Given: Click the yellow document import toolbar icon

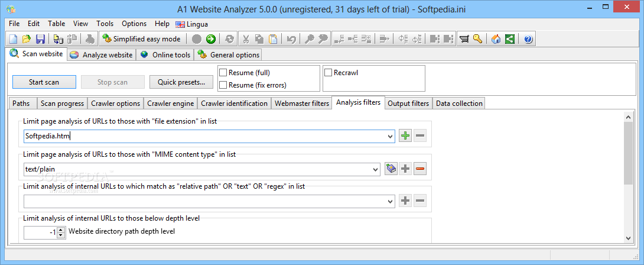Looking at the screenshot, I should pos(58,39).
